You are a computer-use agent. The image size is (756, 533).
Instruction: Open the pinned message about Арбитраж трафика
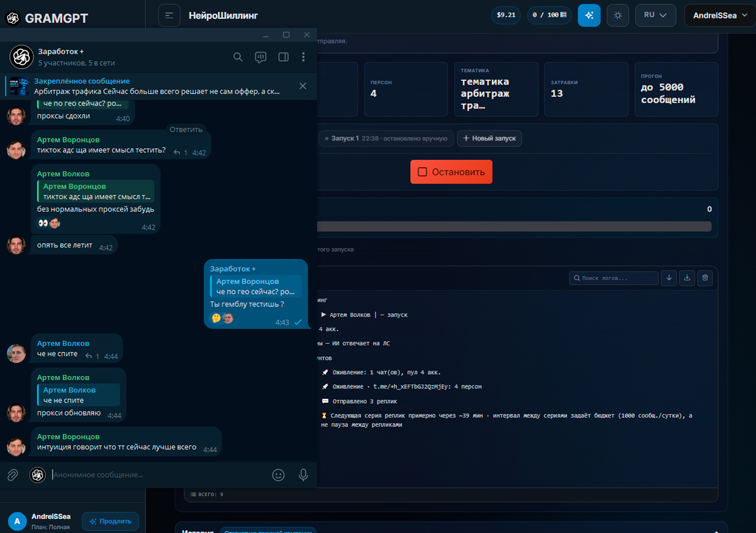[x=157, y=86]
